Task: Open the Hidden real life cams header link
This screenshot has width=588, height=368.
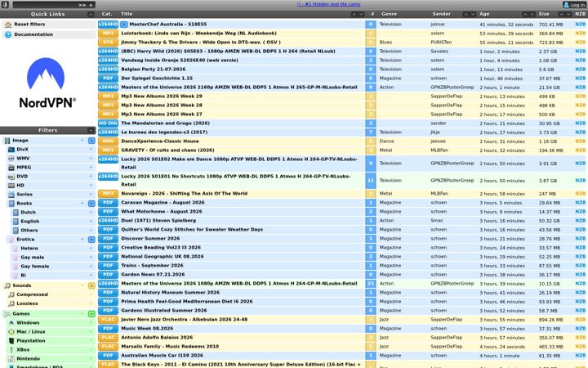Action: (x=329, y=5)
